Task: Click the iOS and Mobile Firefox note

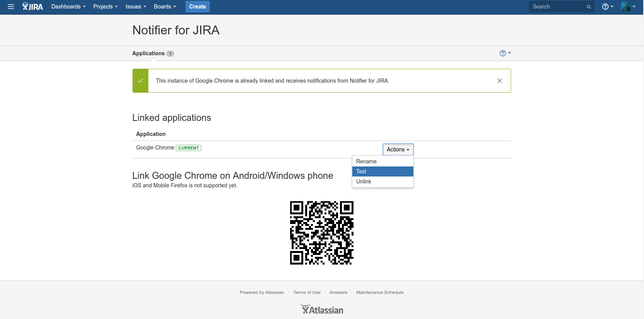Action: pos(185,185)
